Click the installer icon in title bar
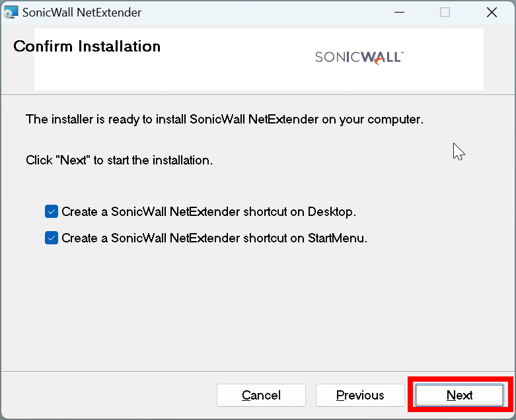This screenshot has height=420, width=516. [x=11, y=13]
